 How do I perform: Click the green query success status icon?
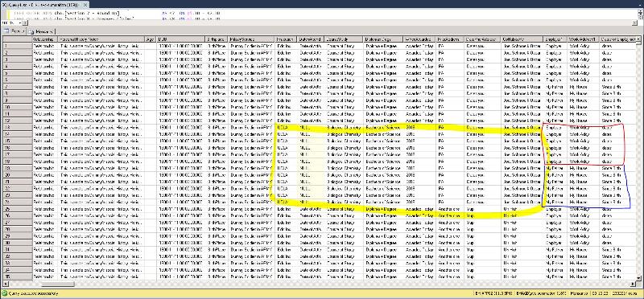[x=4, y=293]
